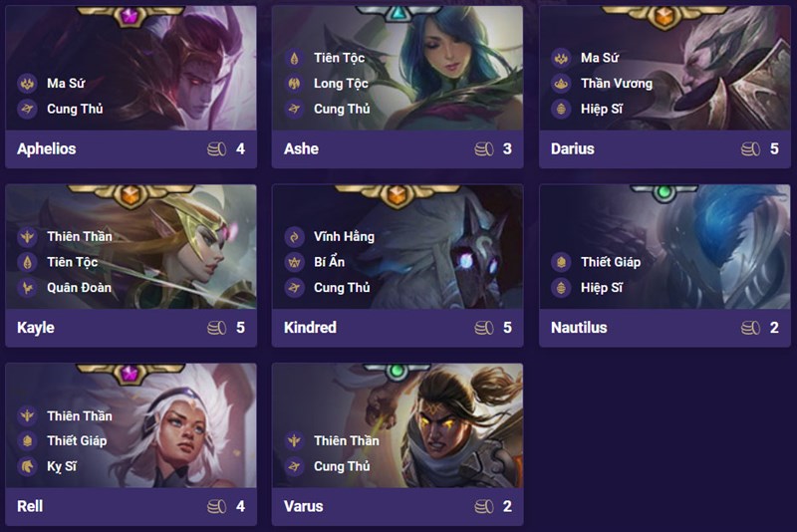Click the green gem tier badge above Nautilus
The height and width of the screenshot is (532, 797).
pos(664,192)
